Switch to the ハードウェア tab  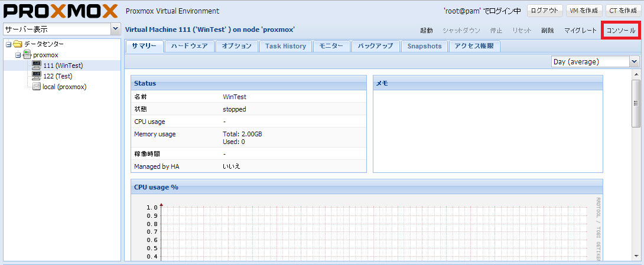[189, 47]
